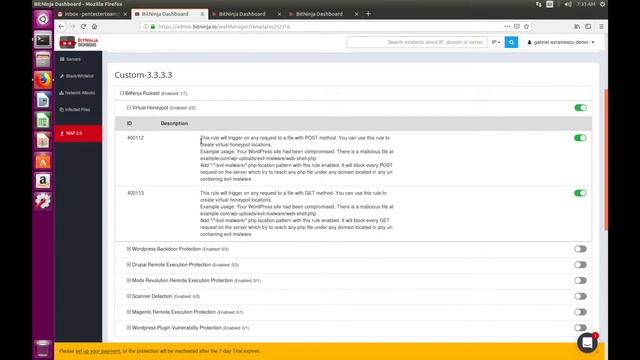Select the WAF 2.0 sidebar item
640x360 pixels.
tap(78, 133)
